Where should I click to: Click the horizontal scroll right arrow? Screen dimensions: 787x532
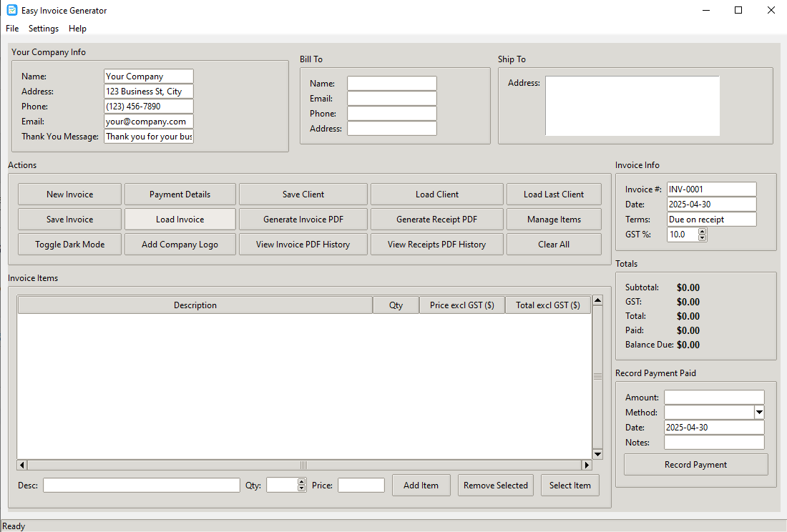coord(586,465)
